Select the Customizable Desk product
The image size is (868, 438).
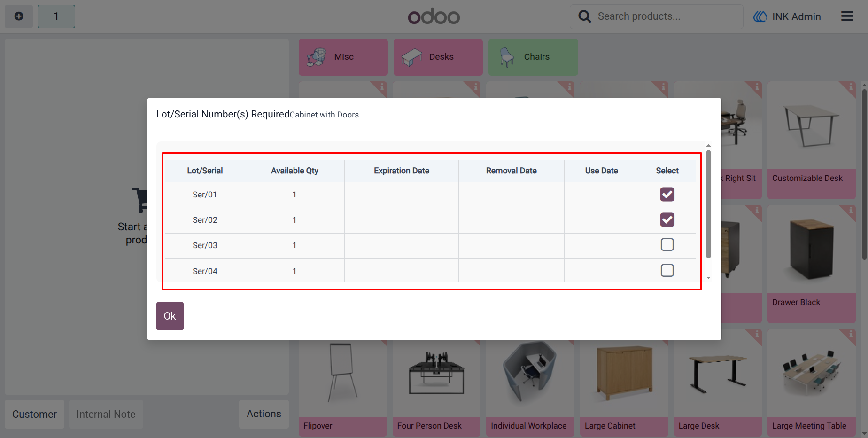pyautogui.click(x=812, y=140)
